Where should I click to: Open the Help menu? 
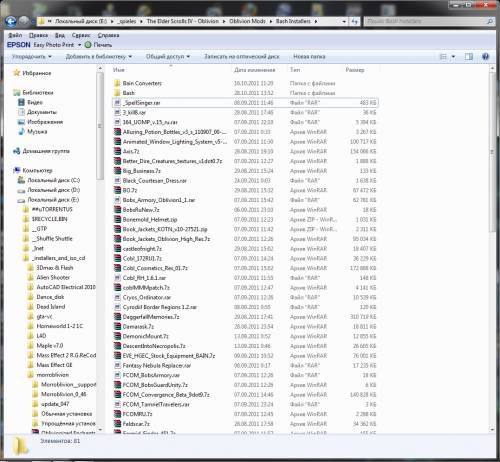click(108, 35)
